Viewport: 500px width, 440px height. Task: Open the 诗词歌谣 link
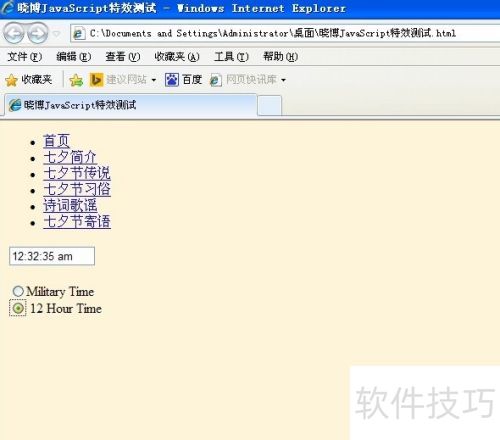[x=70, y=205]
